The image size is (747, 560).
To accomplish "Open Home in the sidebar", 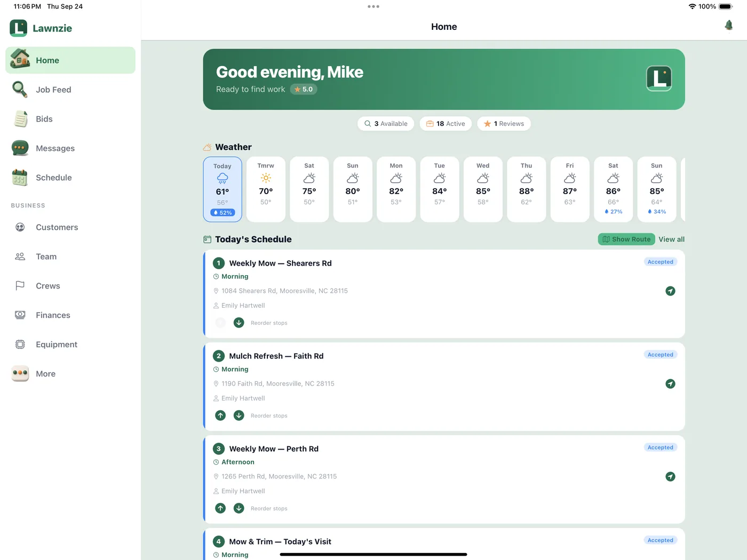I will [x=70, y=60].
